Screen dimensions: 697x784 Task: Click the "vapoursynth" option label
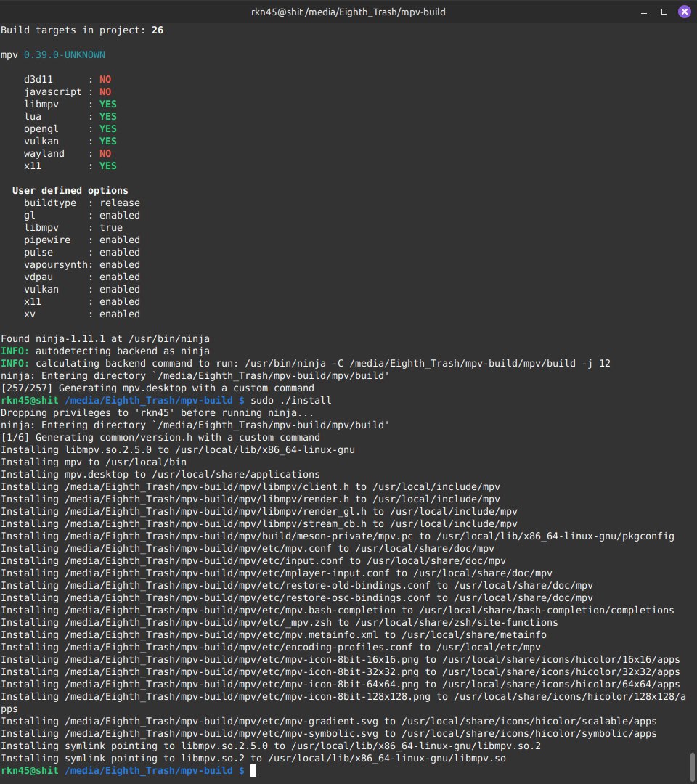tap(56, 264)
